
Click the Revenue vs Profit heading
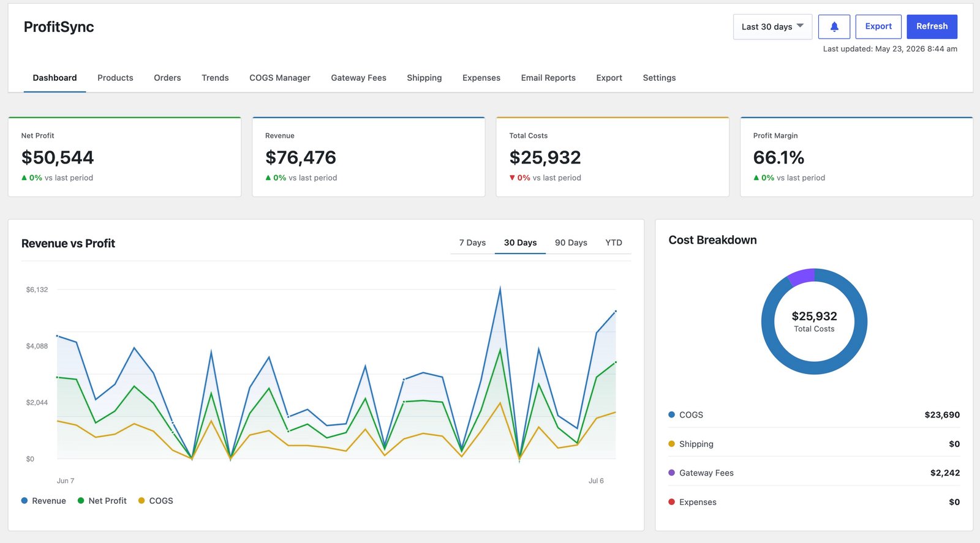68,244
